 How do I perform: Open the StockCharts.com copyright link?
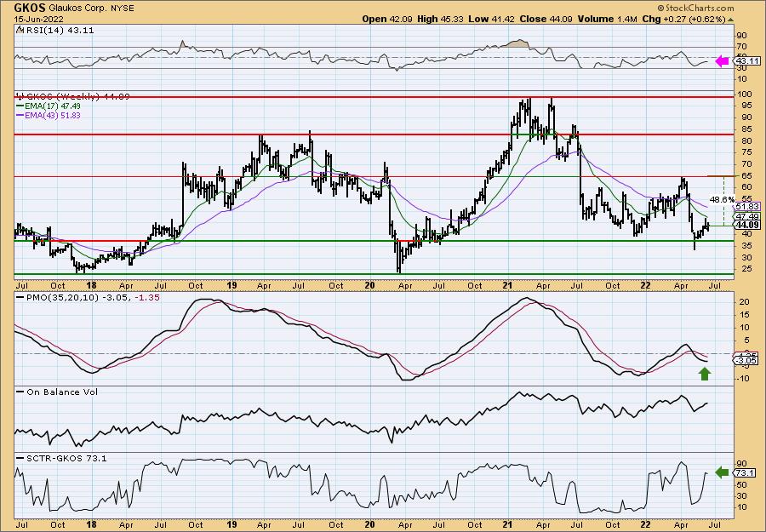pyautogui.click(x=695, y=8)
